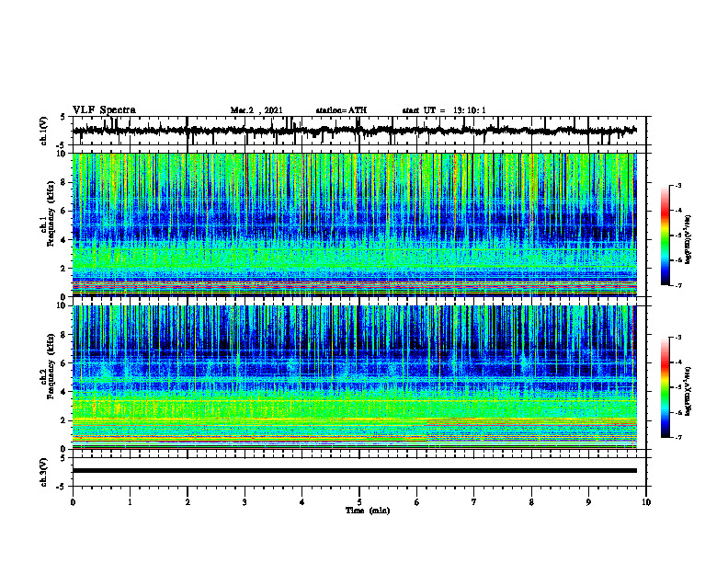Click the ch.1 color bar log PSD label
Screen dimensions: 728x563
click(x=688, y=239)
